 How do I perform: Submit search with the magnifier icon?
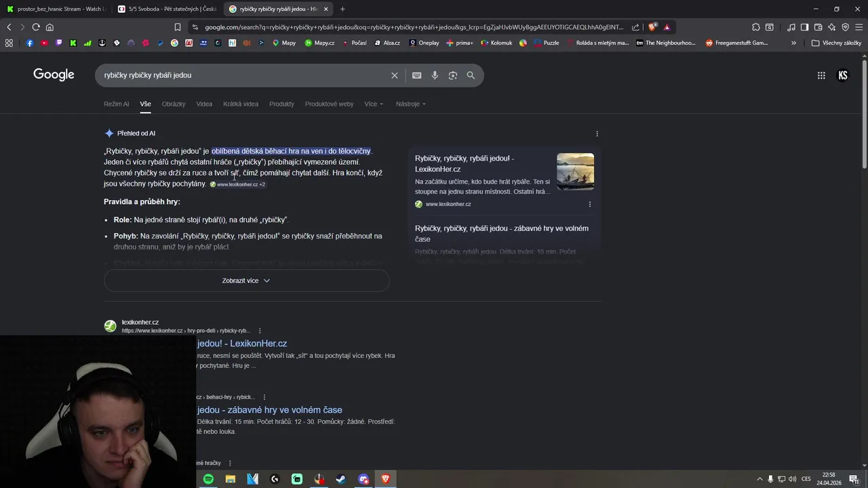point(471,75)
